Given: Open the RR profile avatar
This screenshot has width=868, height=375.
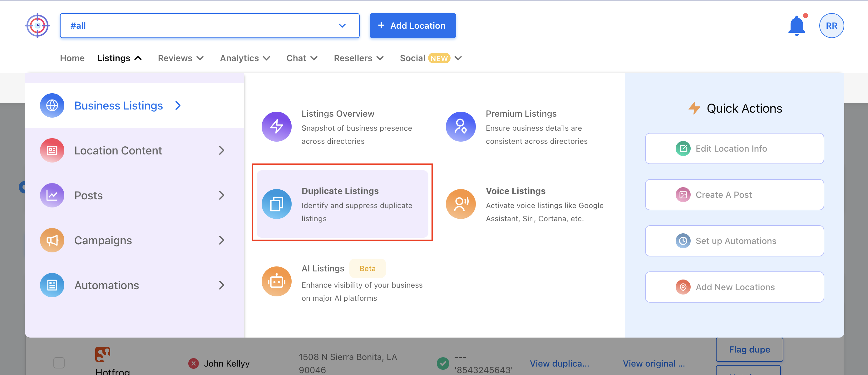Looking at the screenshot, I should 831,26.
